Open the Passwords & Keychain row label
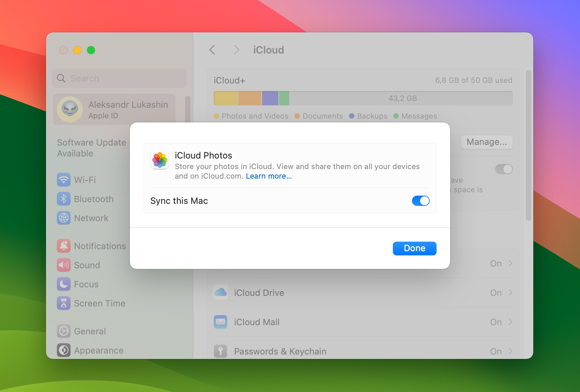This screenshot has height=392, width=580. tap(280, 351)
